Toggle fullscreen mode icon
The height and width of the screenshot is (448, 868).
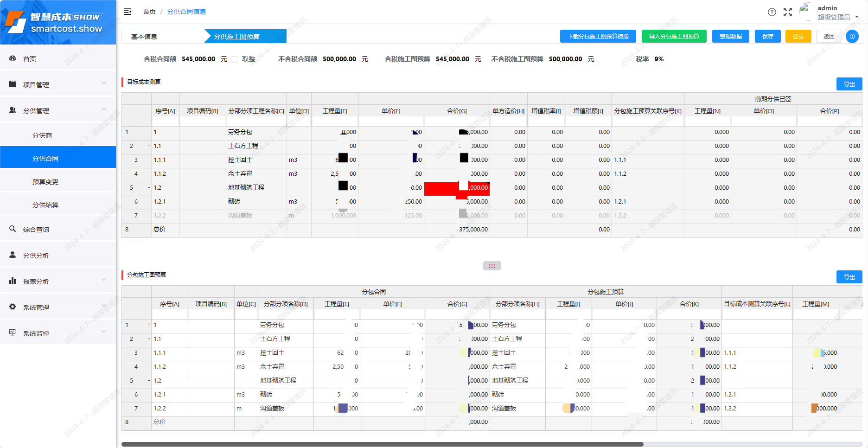pyautogui.click(x=788, y=12)
